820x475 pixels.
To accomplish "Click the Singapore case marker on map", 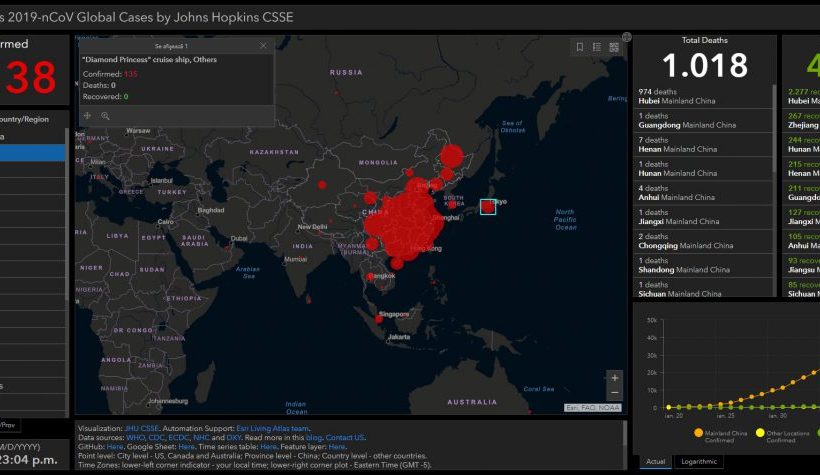I will point(379,319).
